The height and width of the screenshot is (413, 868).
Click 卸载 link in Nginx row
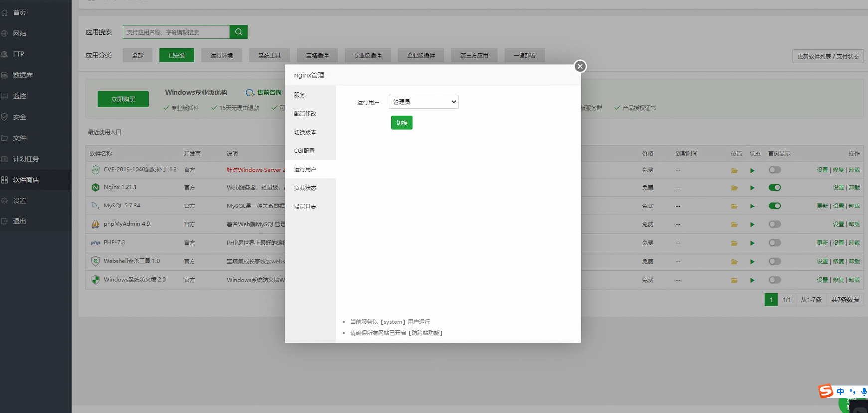point(854,188)
